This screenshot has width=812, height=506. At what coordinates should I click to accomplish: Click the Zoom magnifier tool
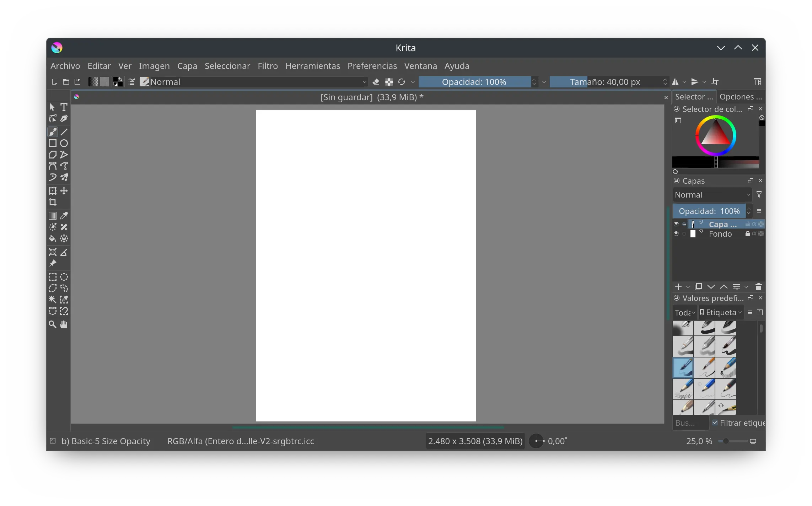pyautogui.click(x=53, y=324)
